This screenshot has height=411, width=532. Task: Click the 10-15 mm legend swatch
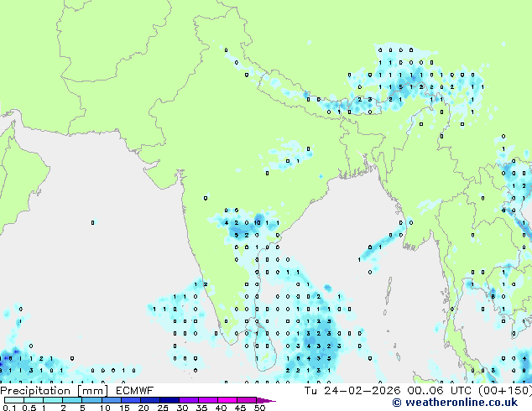coord(112,400)
